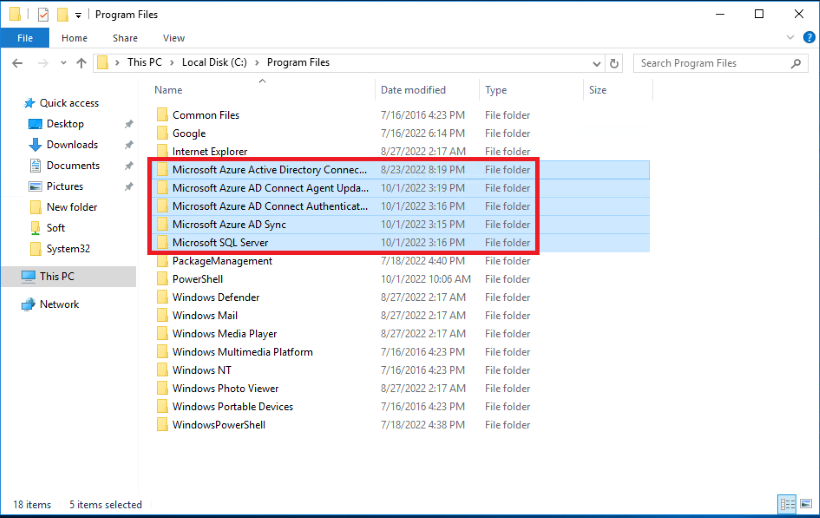820x518 pixels.
Task: Expand the address bar history dropdown
Action: coord(596,63)
